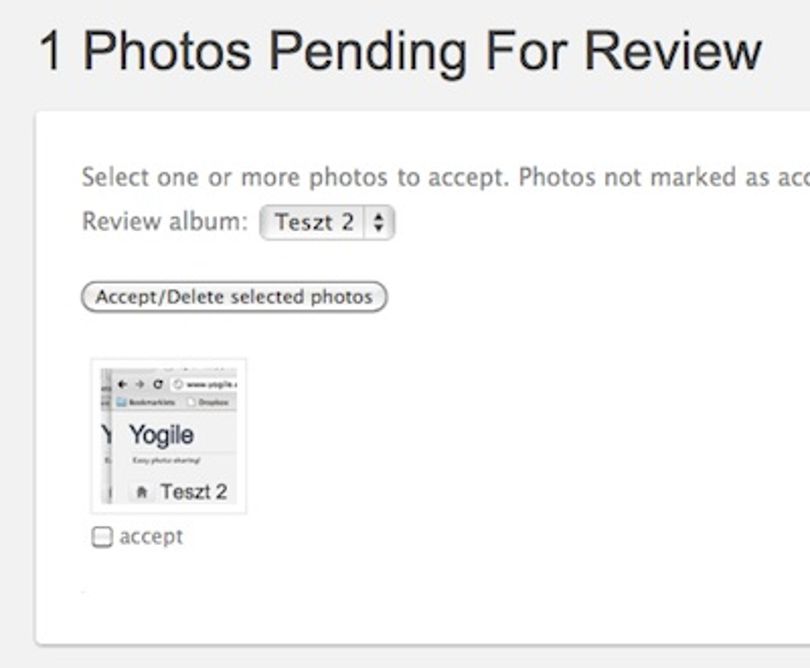Viewport: 810px width, 668px height.
Task: Open the Review album Teszt 2 dropdown
Action: pyautogui.click(x=327, y=223)
